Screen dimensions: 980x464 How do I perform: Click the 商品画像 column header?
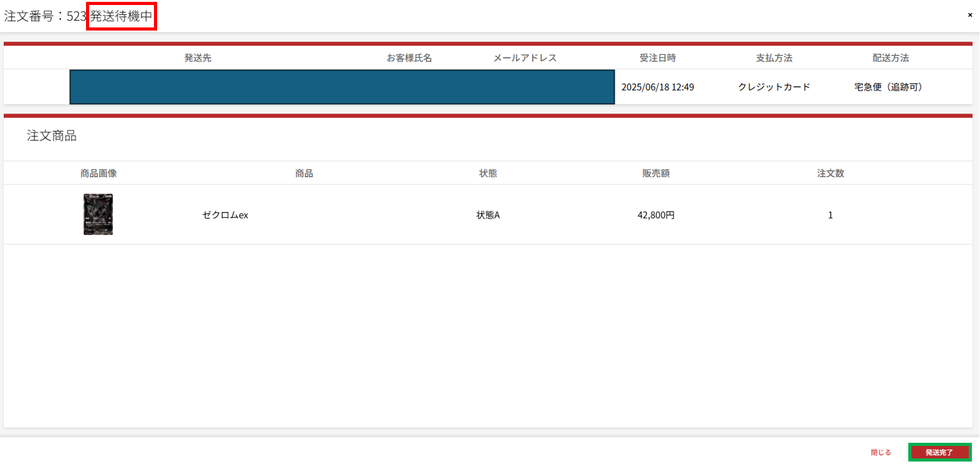pos(98,173)
